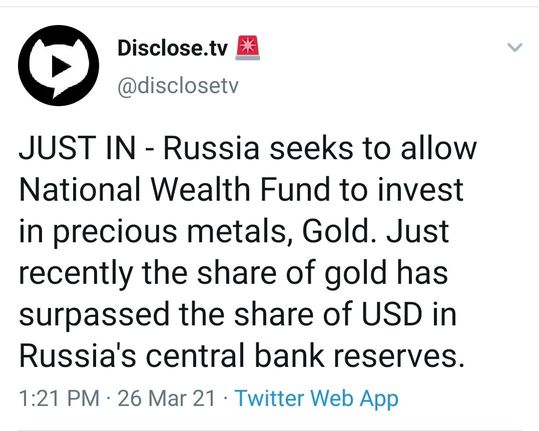The width and height of the screenshot is (539, 431).
Task: Click the play triangle inside avatar logo
Action: [x=61, y=65]
